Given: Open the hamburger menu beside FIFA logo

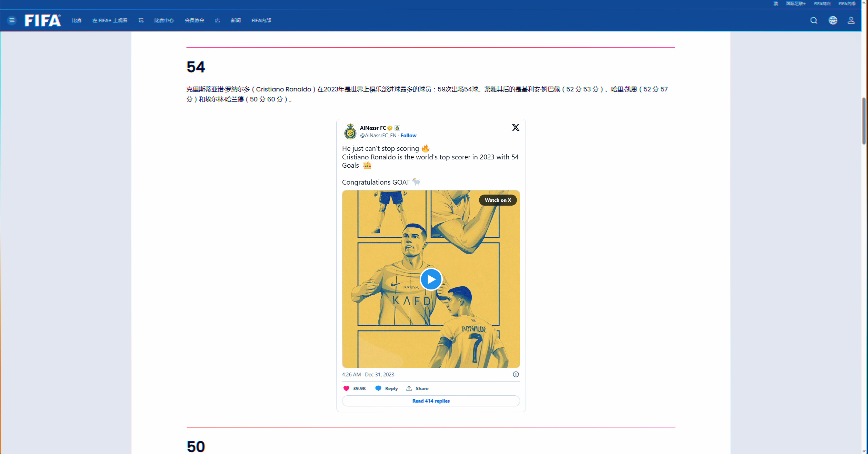Looking at the screenshot, I should click(12, 20).
